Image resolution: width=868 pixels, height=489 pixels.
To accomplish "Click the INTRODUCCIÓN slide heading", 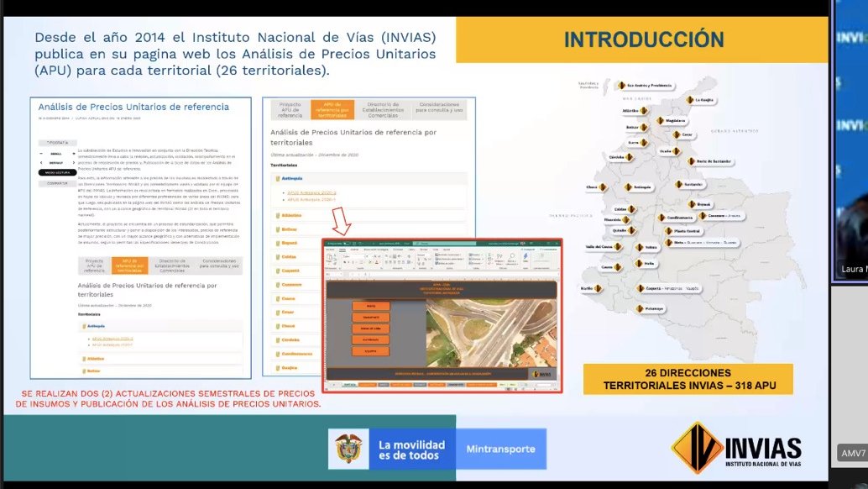I will (644, 39).
